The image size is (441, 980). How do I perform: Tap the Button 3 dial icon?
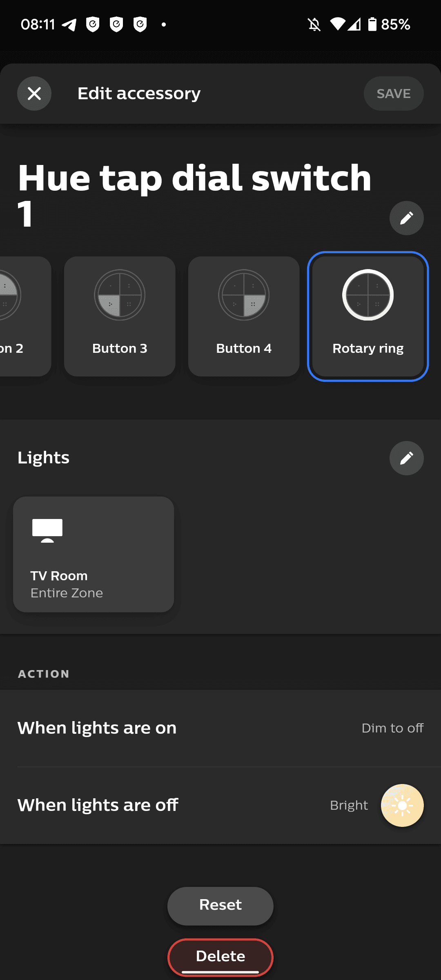coord(120,295)
